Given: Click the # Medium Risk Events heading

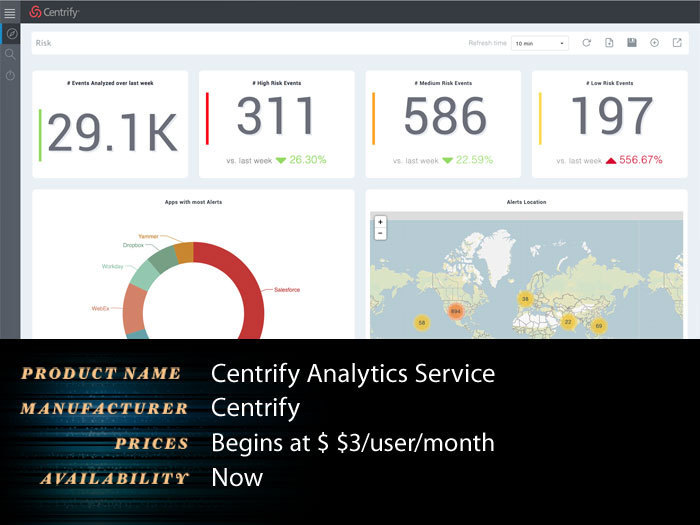Looking at the screenshot, I should tap(443, 83).
